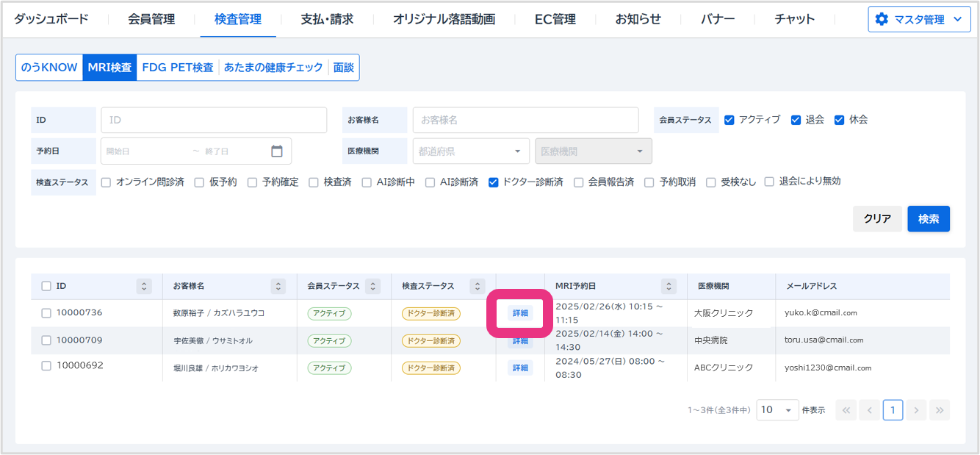Toggle the 退会 member status checkbox

[x=796, y=120]
